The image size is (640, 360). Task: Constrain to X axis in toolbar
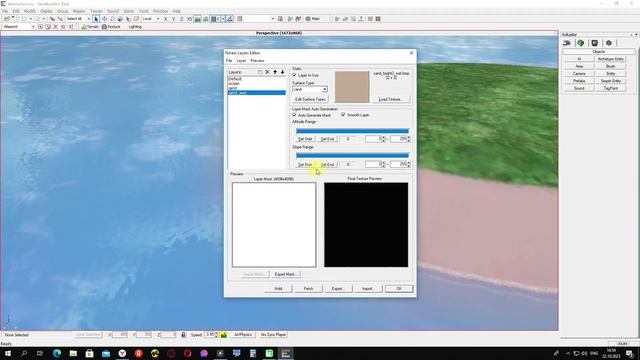coord(165,19)
